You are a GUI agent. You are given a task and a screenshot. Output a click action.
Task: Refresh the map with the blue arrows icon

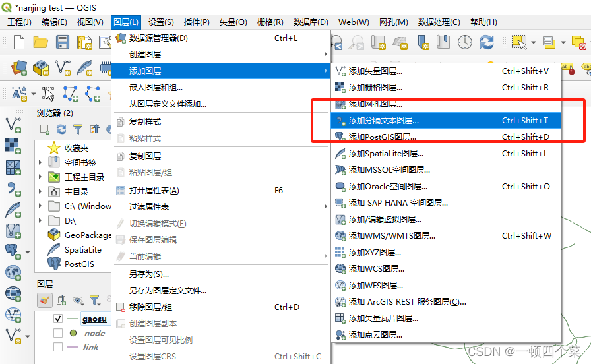coord(487,42)
